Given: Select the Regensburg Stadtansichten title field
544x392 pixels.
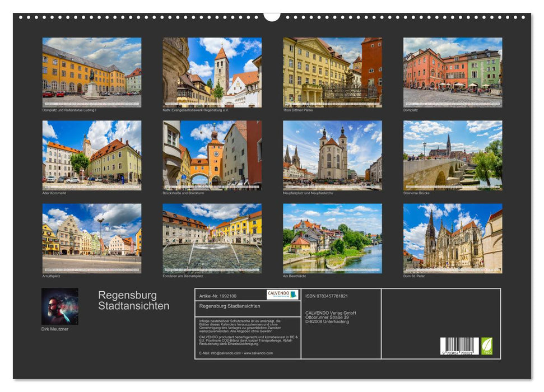Looking at the screenshot, I should 231,306.
